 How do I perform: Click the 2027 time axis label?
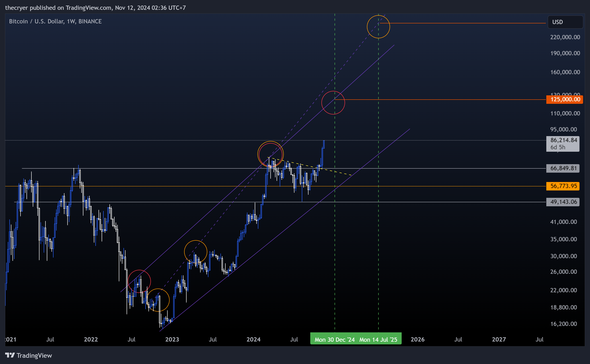pyautogui.click(x=499, y=340)
